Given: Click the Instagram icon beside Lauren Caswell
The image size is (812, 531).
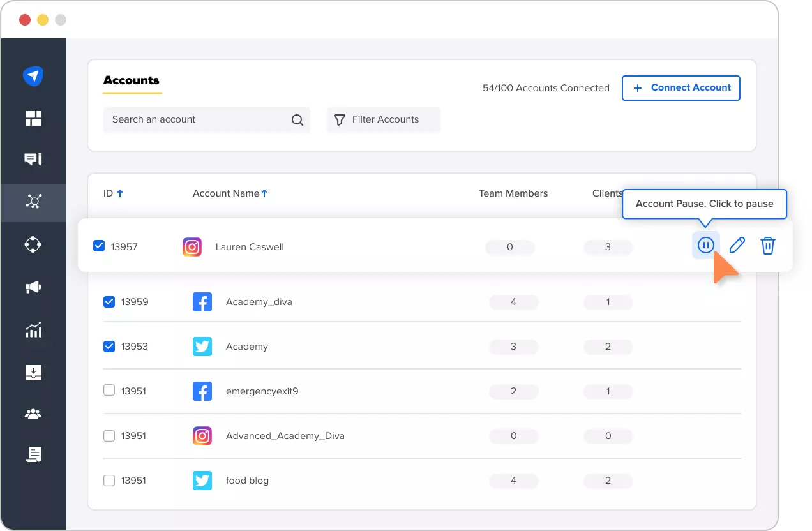Looking at the screenshot, I should 192,247.
